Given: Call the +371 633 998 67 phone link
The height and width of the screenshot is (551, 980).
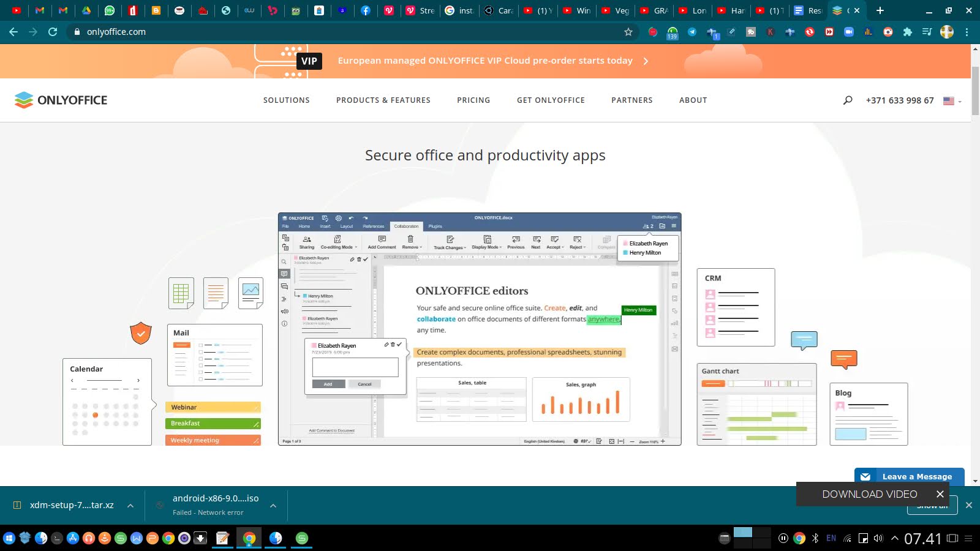Looking at the screenshot, I should coord(900,100).
